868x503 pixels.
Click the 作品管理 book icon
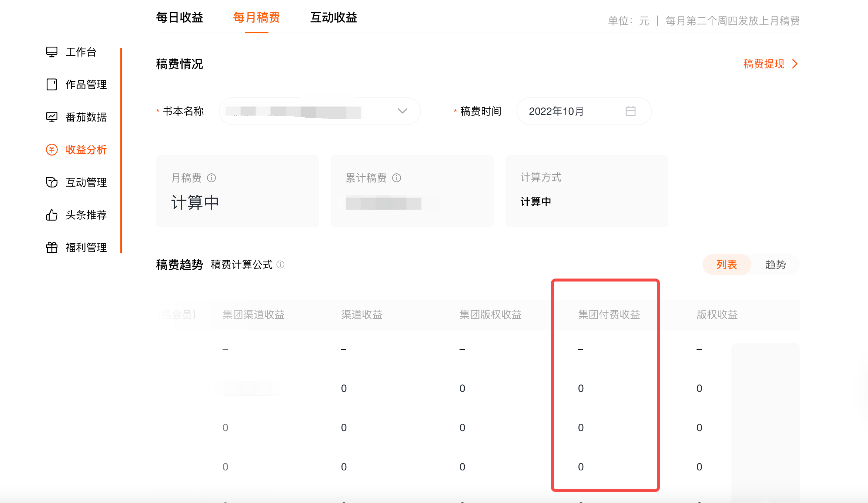coord(52,84)
